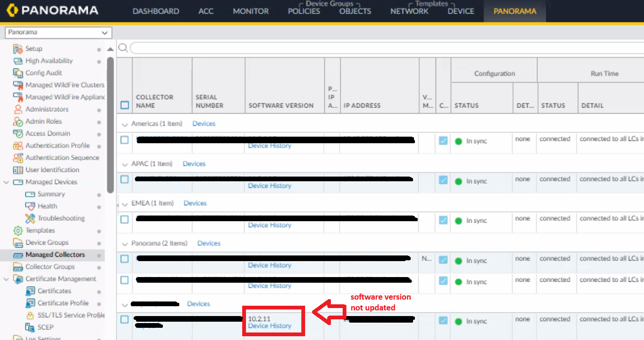Open the SSL/TLS Service Profile lock icon
Image resolution: width=644 pixels, height=340 pixels.
point(30,315)
